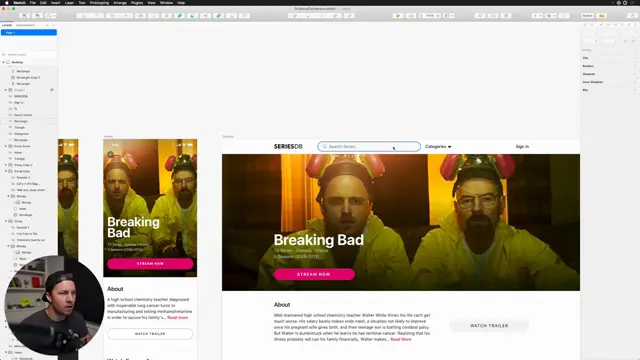Click the search field on Desktop artboard

pyautogui.click(x=369, y=147)
